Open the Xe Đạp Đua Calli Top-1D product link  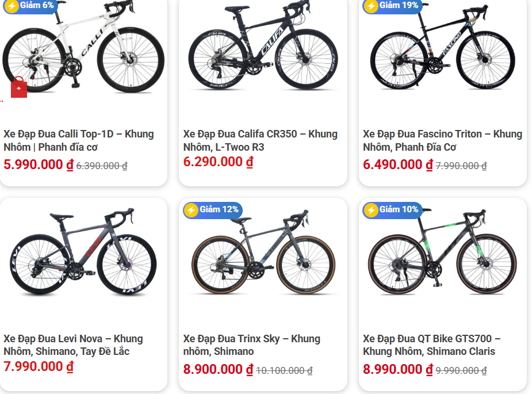click(78, 140)
